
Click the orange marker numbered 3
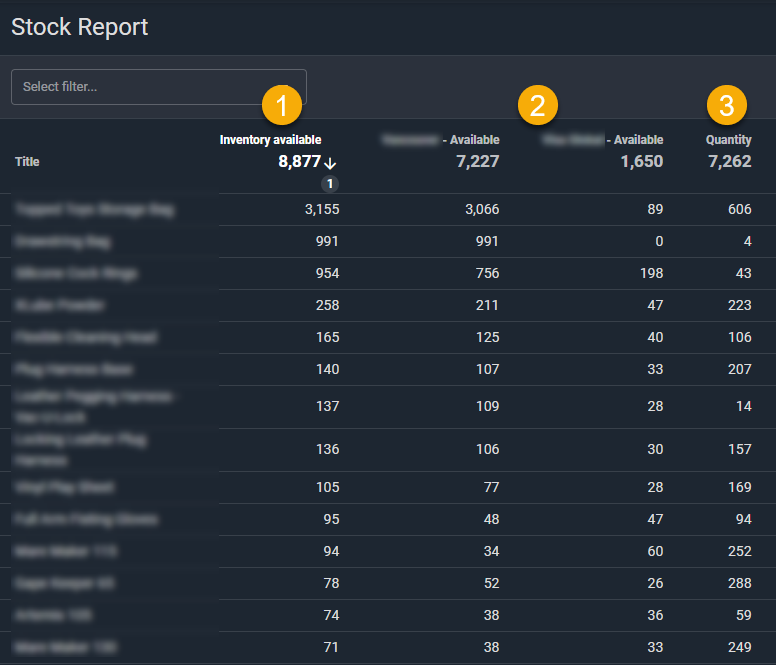(x=727, y=105)
